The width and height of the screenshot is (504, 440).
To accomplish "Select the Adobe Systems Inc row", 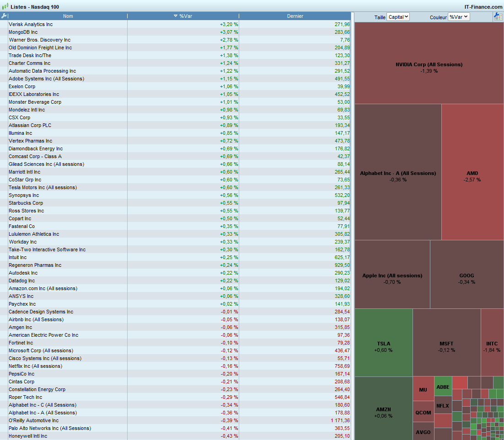I will (x=175, y=79).
